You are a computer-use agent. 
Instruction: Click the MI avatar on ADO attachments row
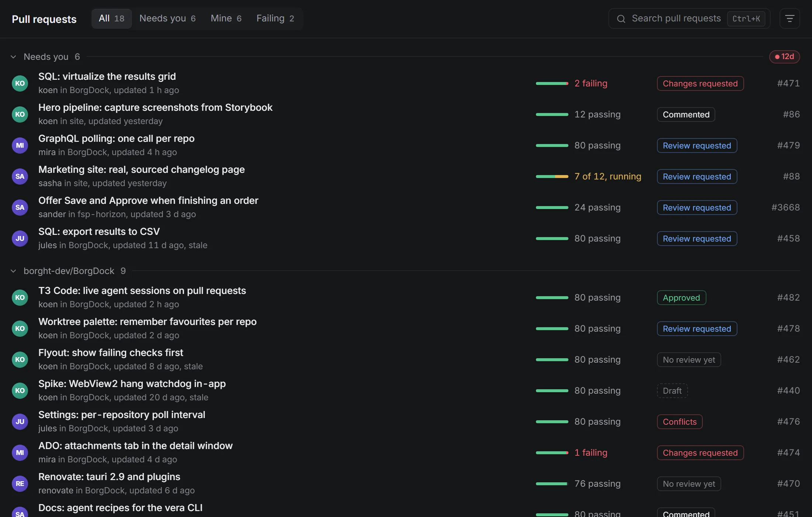pos(20,453)
